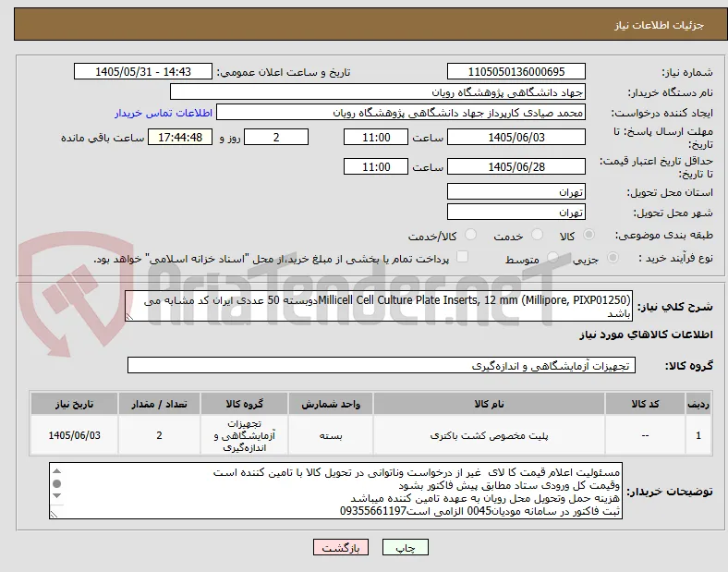Image resolution: width=728 pixels, height=572 pixels.
Task: Click the چاپ print button
Action: [406, 547]
